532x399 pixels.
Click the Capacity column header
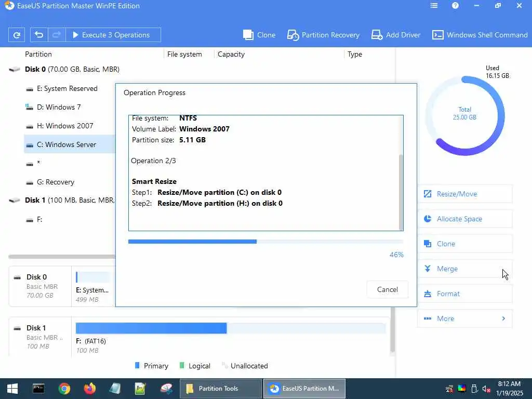tap(231, 54)
